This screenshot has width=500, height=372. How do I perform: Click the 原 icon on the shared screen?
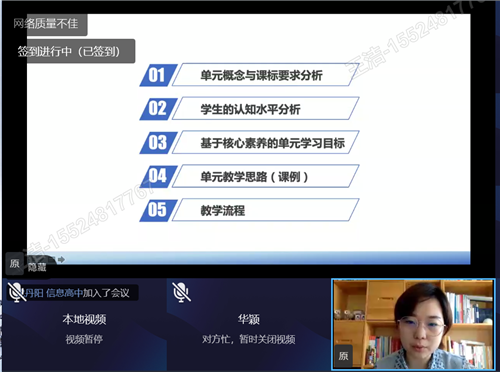(x=14, y=263)
